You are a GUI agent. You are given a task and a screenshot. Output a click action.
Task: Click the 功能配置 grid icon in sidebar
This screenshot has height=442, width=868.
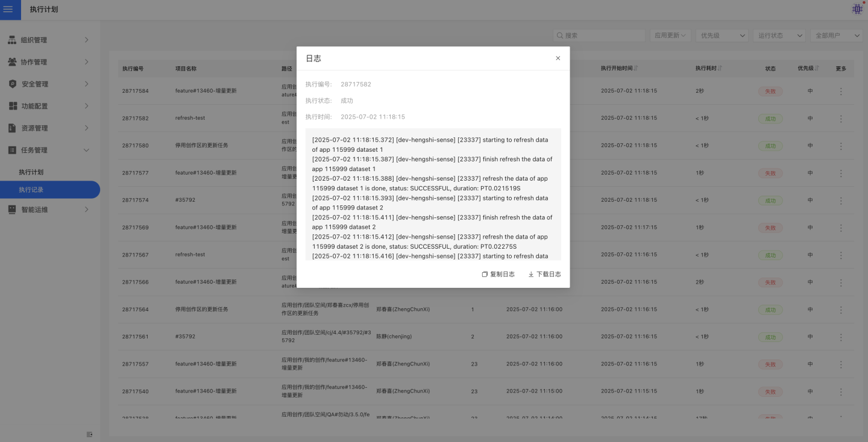12,106
